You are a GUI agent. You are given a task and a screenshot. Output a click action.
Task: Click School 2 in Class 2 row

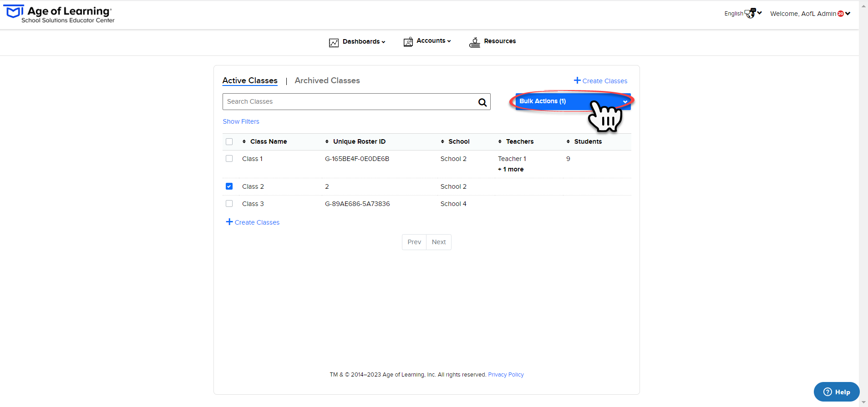click(x=453, y=186)
